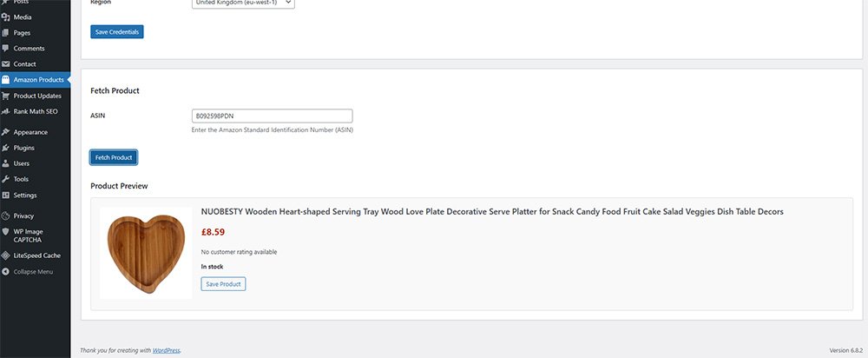Save the previewed product
The image size is (868, 358).
223,284
